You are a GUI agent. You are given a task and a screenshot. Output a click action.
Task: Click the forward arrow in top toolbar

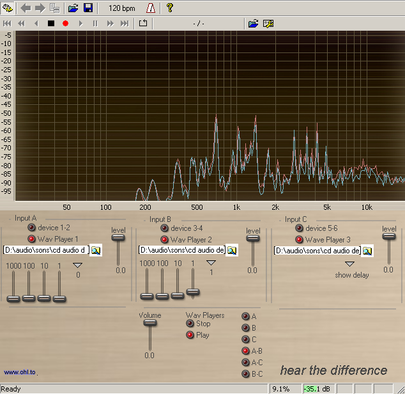pos(40,8)
